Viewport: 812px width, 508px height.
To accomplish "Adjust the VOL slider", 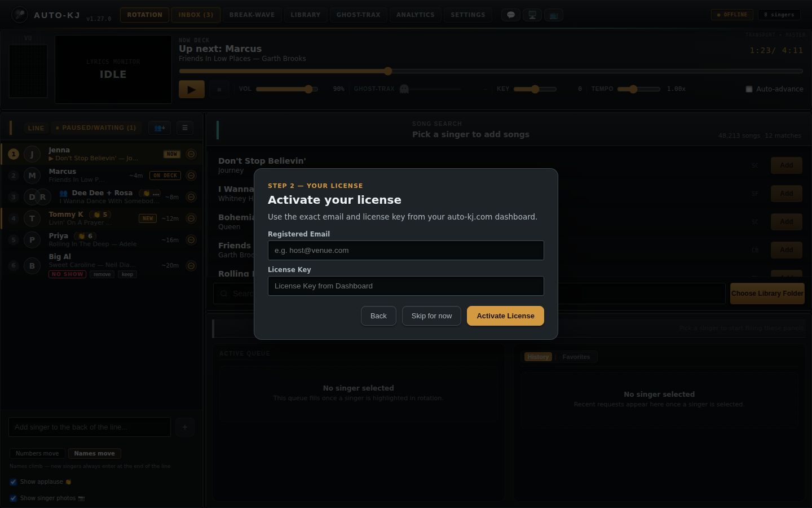I will click(x=287, y=89).
